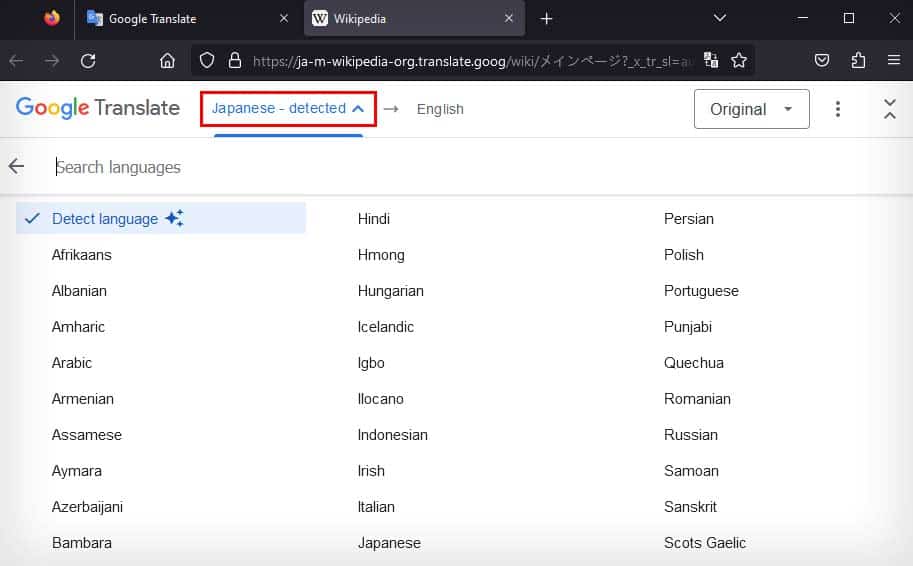
Task: Close the Wikipedia tab
Action: [x=508, y=19]
